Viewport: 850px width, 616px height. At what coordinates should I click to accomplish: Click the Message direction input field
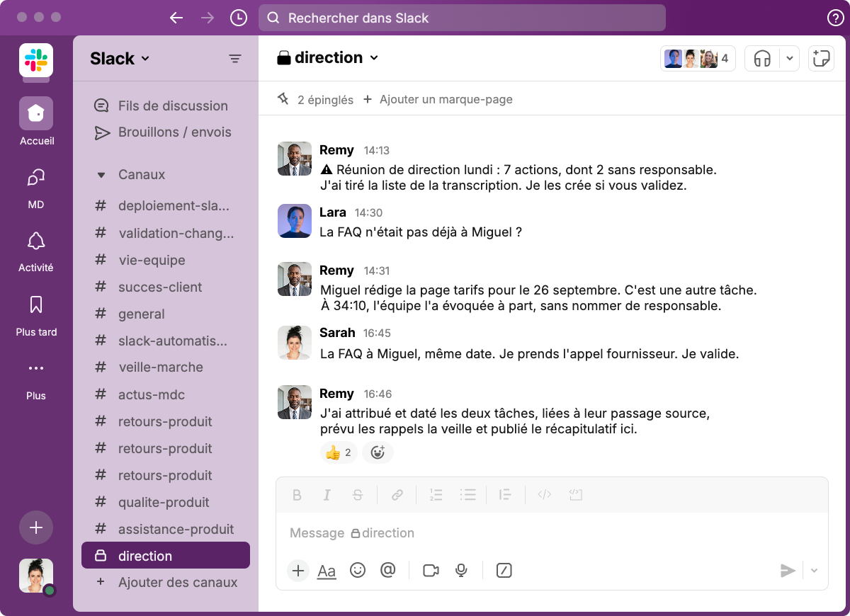[552, 533]
